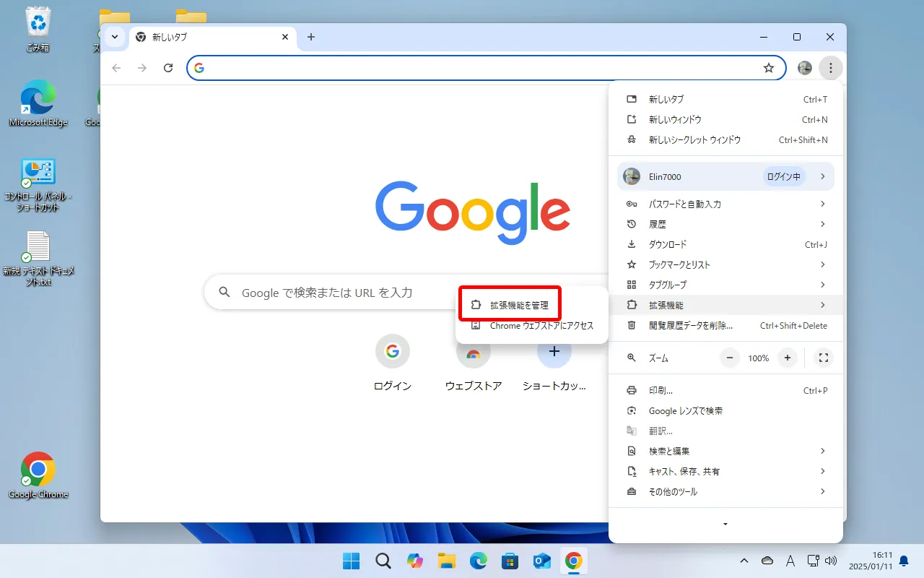This screenshot has height=578, width=924.
Task: Select Chrome ウェブストアにアクセス
Action: 532,325
